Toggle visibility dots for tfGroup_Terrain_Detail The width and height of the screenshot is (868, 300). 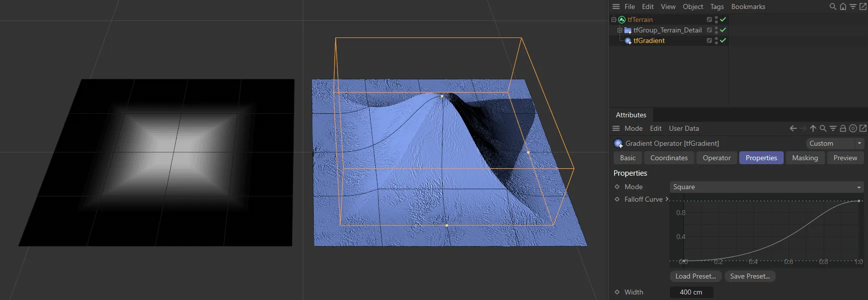(716, 30)
